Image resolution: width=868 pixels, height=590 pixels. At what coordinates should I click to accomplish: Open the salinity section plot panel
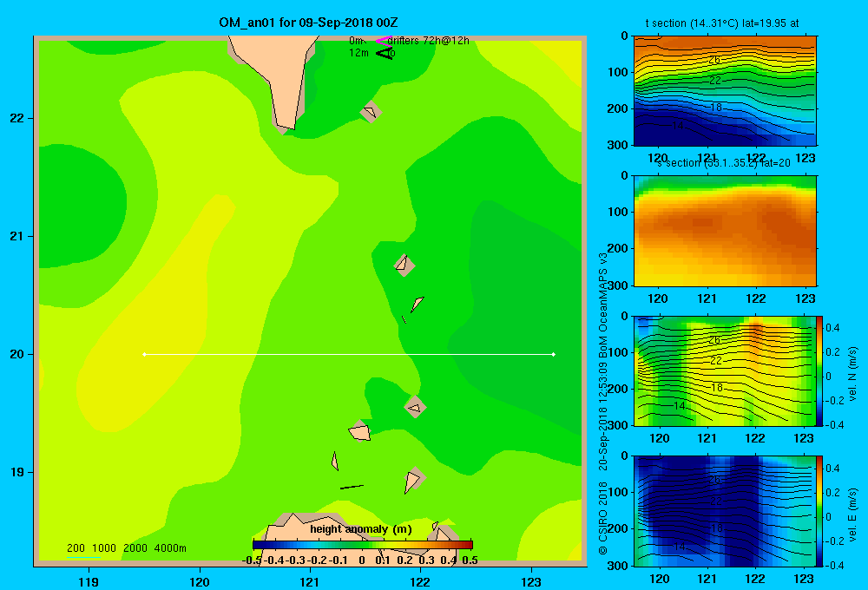point(725,231)
